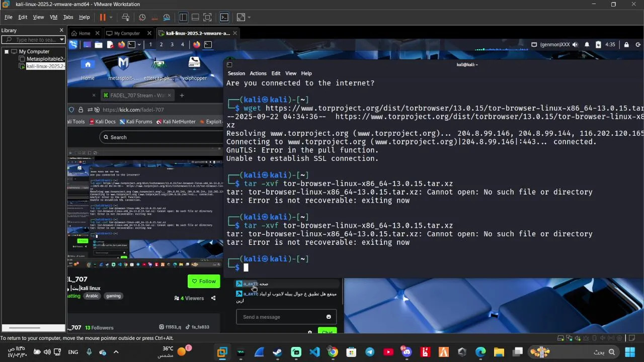Open the volphopper desktop icon
The width and height of the screenshot is (644, 362).
click(x=194, y=68)
